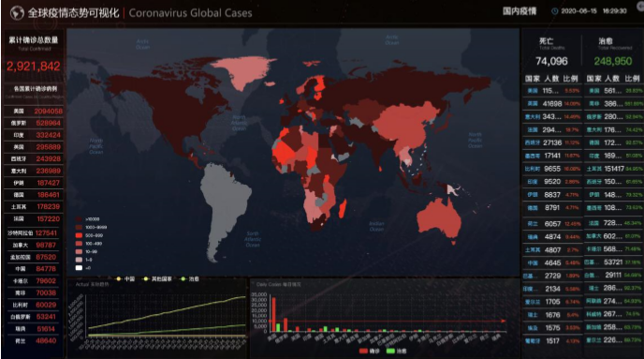Toggle green 治愈 legend under daily cases chart
This screenshot has height=359, width=644.
[x=396, y=351]
